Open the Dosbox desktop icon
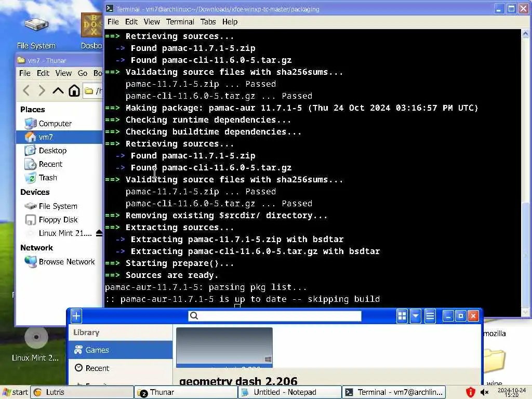This screenshot has width=532, height=399. tap(91, 31)
